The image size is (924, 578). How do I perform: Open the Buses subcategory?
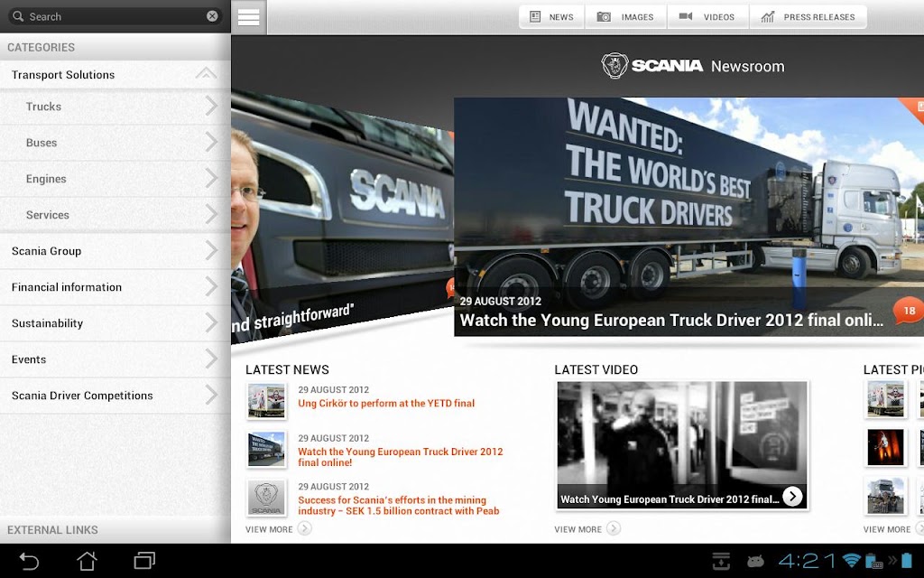tap(115, 143)
